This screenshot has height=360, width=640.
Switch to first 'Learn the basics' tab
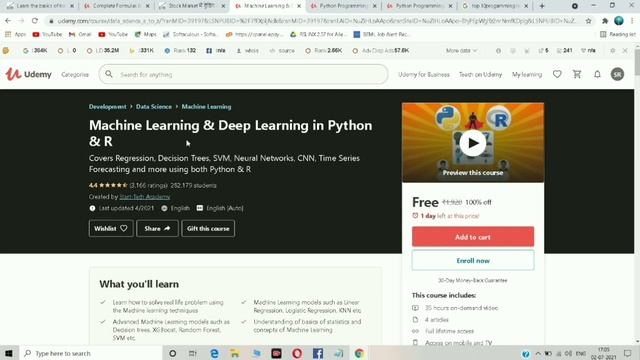click(x=40, y=6)
